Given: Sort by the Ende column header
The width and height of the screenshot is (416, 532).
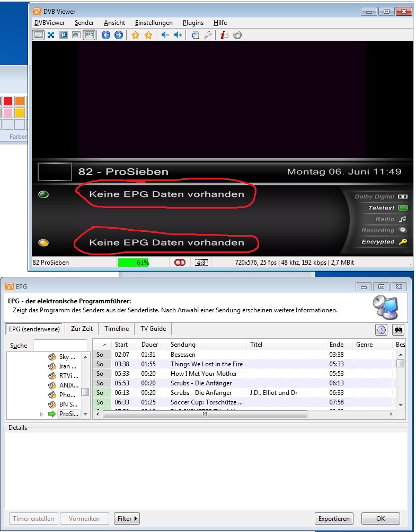Looking at the screenshot, I should (339, 345).
